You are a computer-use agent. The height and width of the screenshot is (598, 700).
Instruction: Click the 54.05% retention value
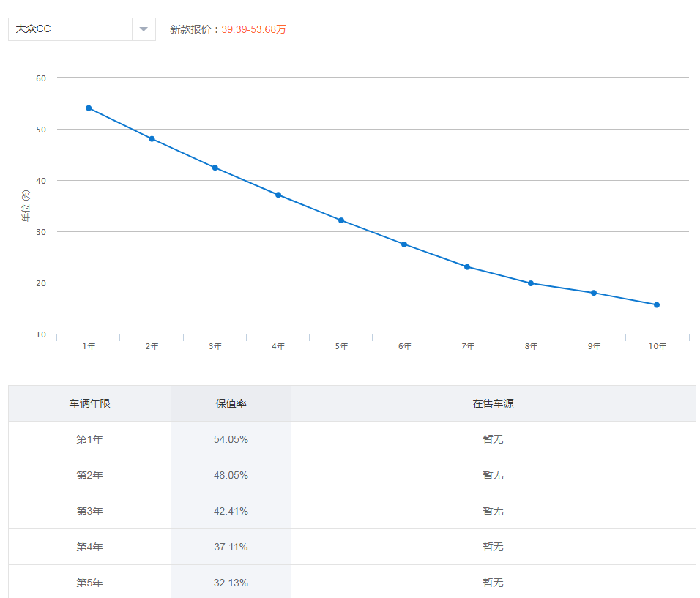coord(231,439)
